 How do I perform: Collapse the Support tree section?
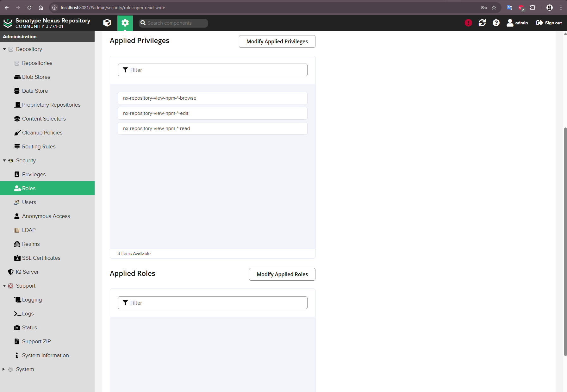[4, 286]
